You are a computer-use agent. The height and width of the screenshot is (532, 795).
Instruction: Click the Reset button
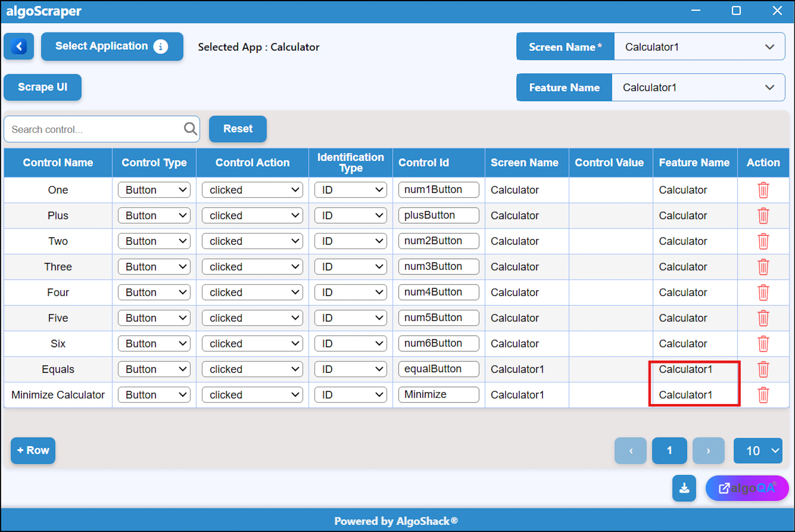[238, 129]
